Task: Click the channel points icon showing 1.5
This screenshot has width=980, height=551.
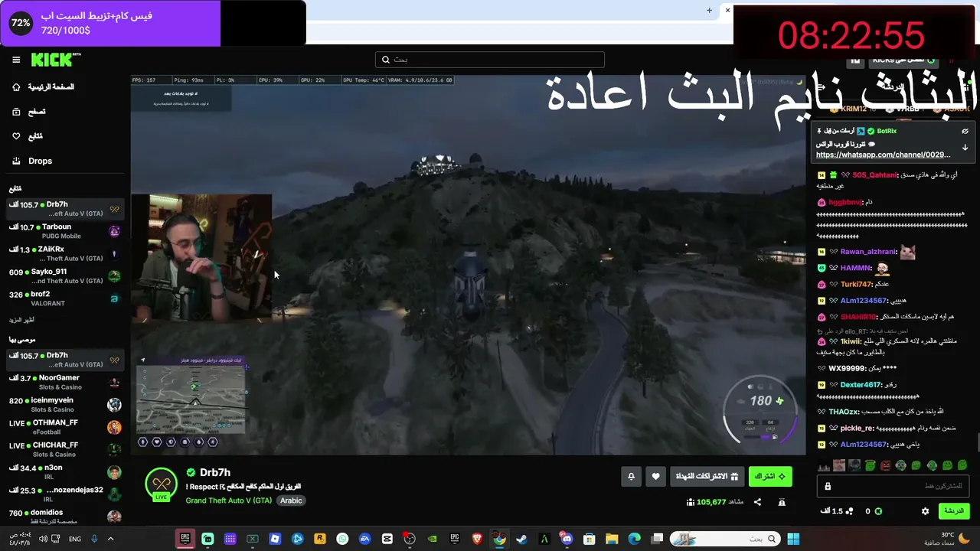Action: coord(848,511)
